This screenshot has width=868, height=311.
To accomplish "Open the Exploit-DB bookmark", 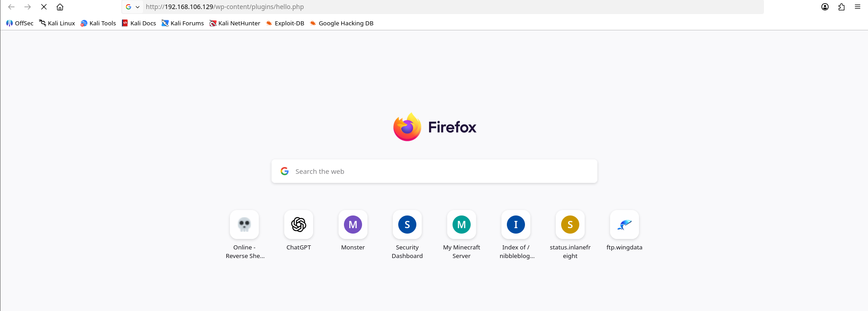I will click(285, 23).
